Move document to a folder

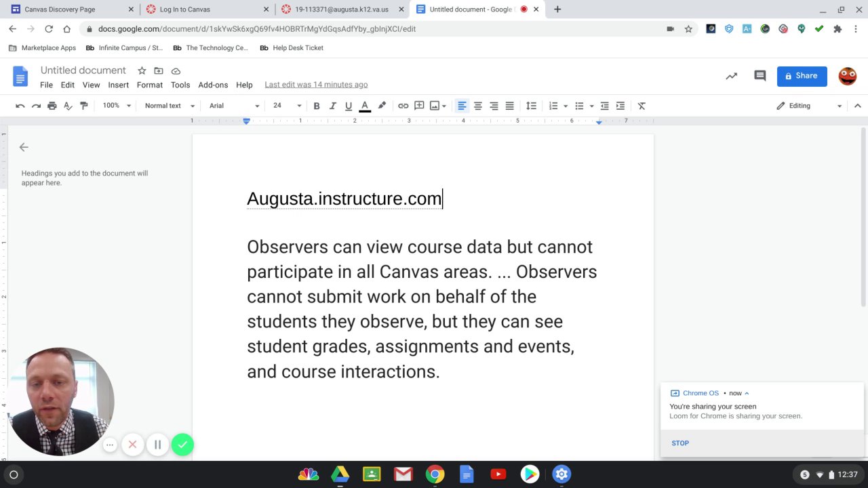[x=159, y=70]
